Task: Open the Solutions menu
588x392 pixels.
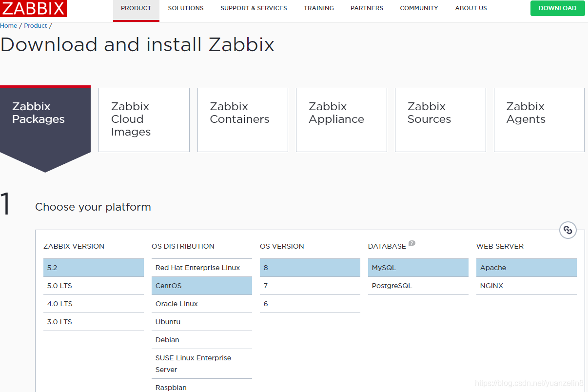Action: pos(186,8)
